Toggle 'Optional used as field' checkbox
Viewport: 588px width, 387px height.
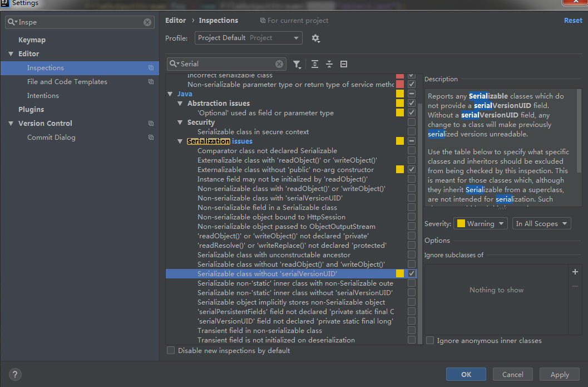[x=411, y=112]
